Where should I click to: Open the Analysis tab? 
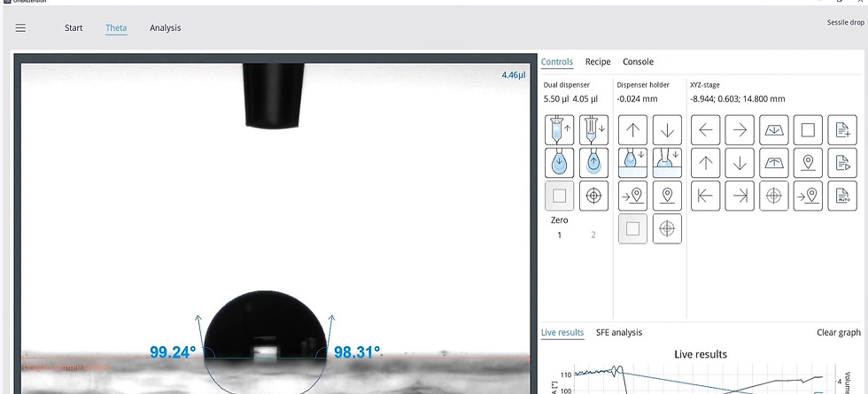[165, 27]
